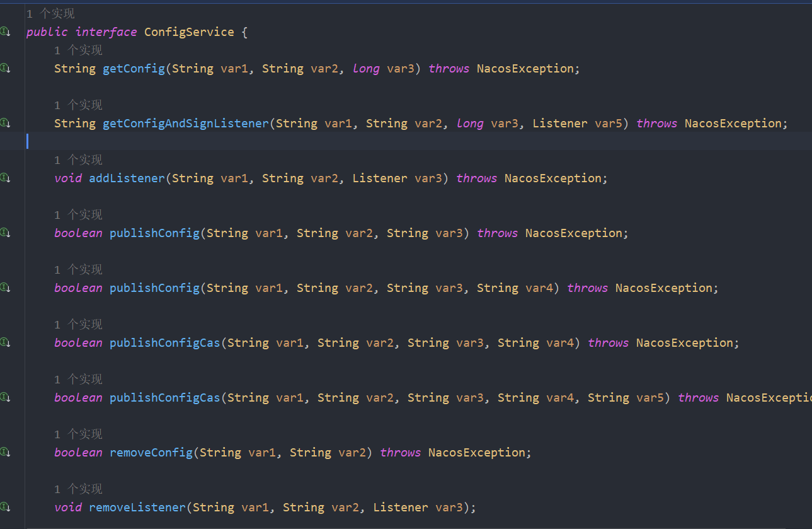Image resolution: width=812 pixels, height=529 pixels.
Task: Click 'throws' keyword on the removeConfig line
Action: [401, 453]
